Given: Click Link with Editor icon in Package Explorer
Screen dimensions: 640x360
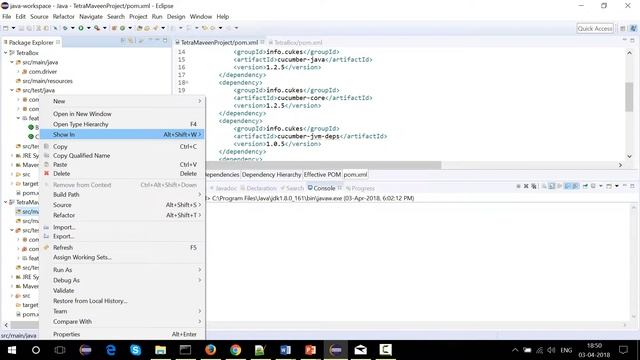Looking at the screenshot, I should pyautogui.click(x=131, y=40).
